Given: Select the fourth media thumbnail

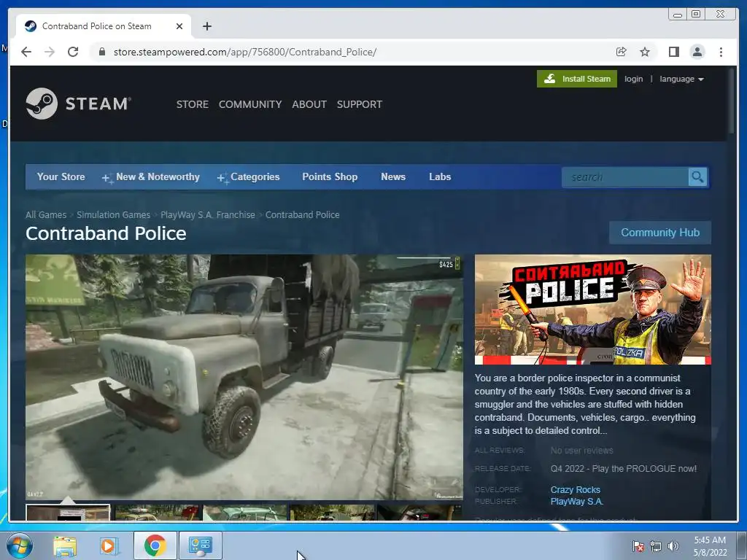Looking at the screenshot, I should tap(332, 513).
